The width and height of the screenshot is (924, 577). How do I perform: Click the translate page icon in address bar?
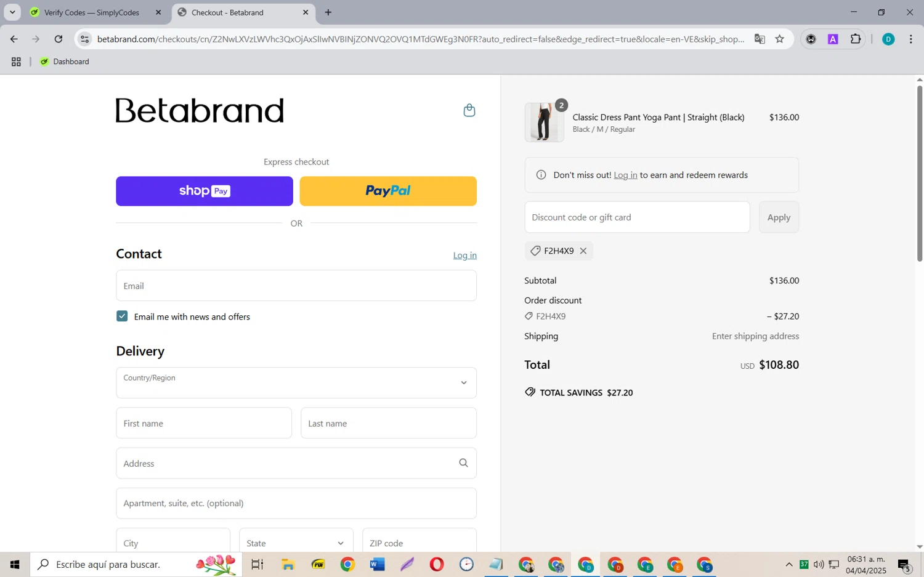coord(760,39)
